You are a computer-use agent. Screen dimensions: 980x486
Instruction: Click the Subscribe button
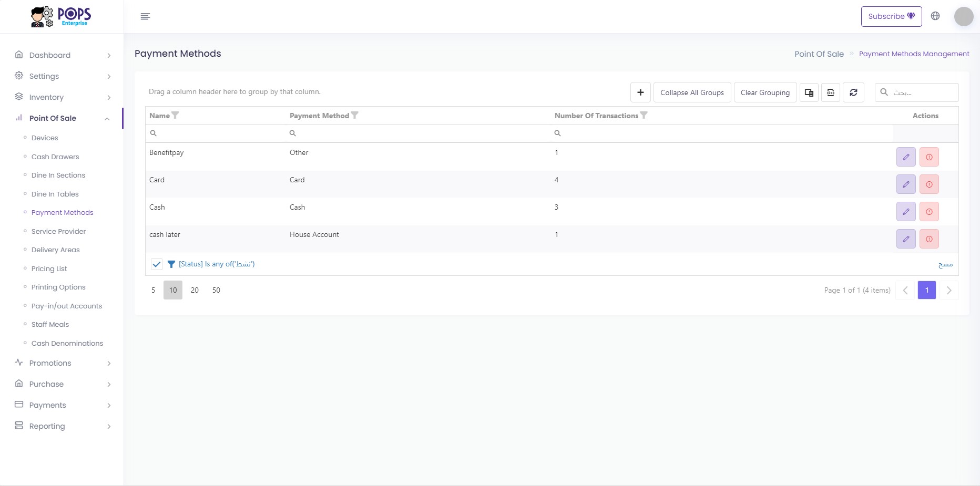click(891, 16)
